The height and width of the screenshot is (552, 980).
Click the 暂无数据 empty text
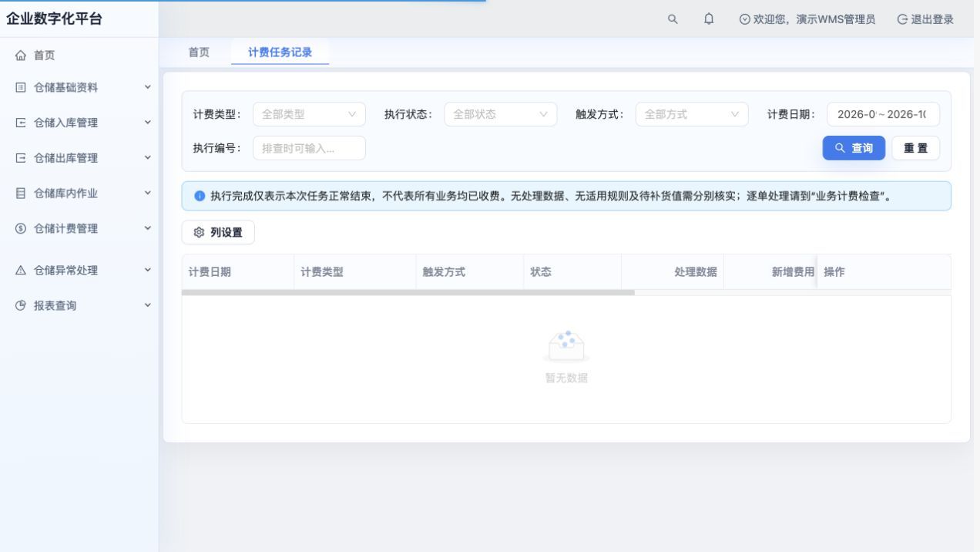coord(566,378)
